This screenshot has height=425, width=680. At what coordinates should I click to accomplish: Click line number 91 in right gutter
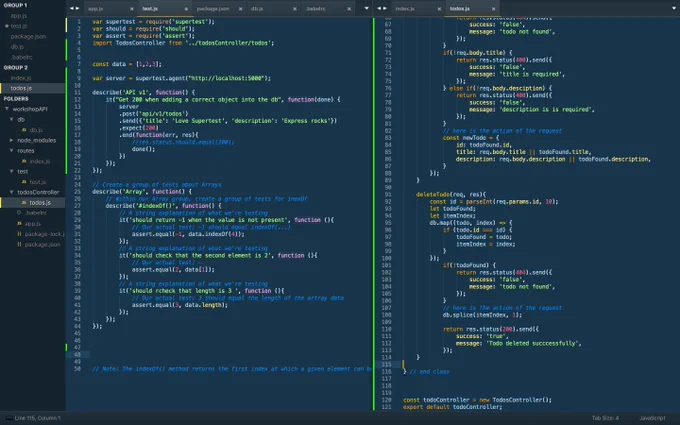(388, 194)
